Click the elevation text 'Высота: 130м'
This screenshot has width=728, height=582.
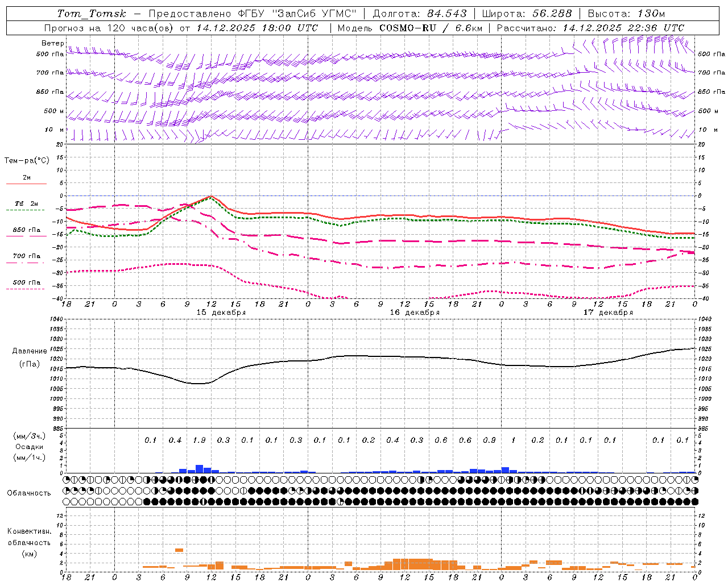(626, 14)
